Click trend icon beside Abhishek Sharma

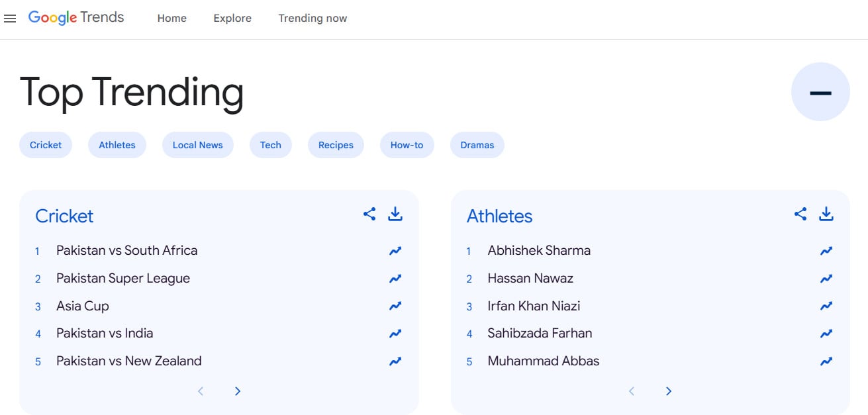826,251
